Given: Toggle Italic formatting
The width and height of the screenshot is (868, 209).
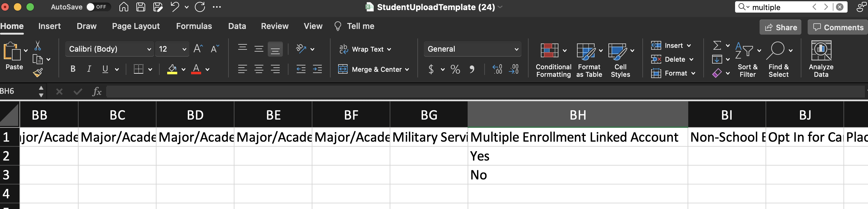Looking at the screenshot, I should point(89,69).
